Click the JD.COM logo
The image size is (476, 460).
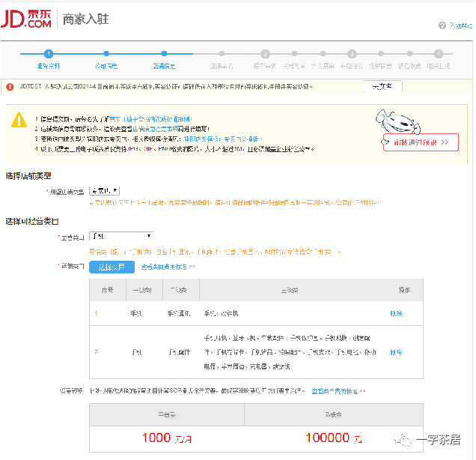pyautogui.click(x=26, y=19)
